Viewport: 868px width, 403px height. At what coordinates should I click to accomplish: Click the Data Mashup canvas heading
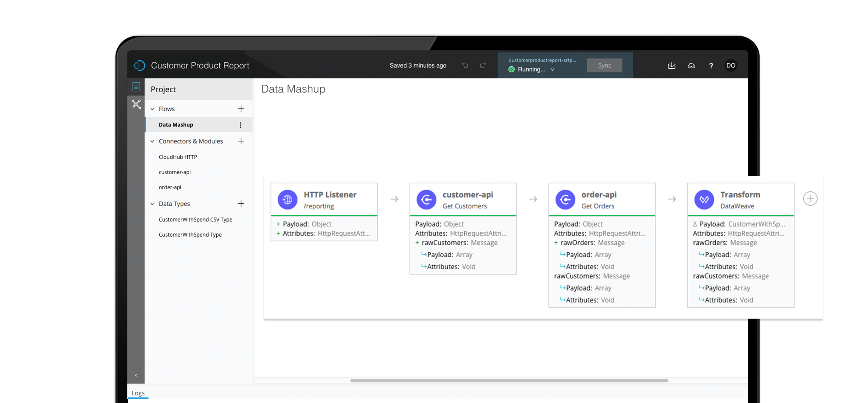click(293, 89)
